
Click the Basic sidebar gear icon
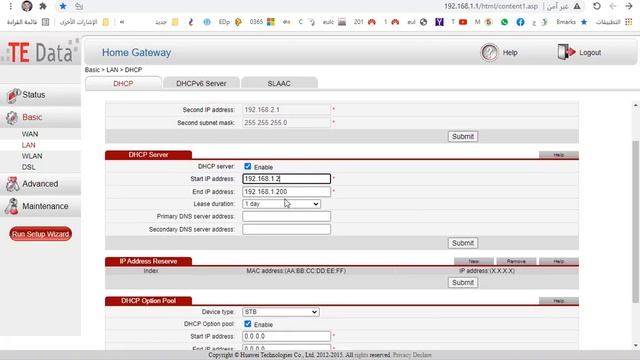12,118
